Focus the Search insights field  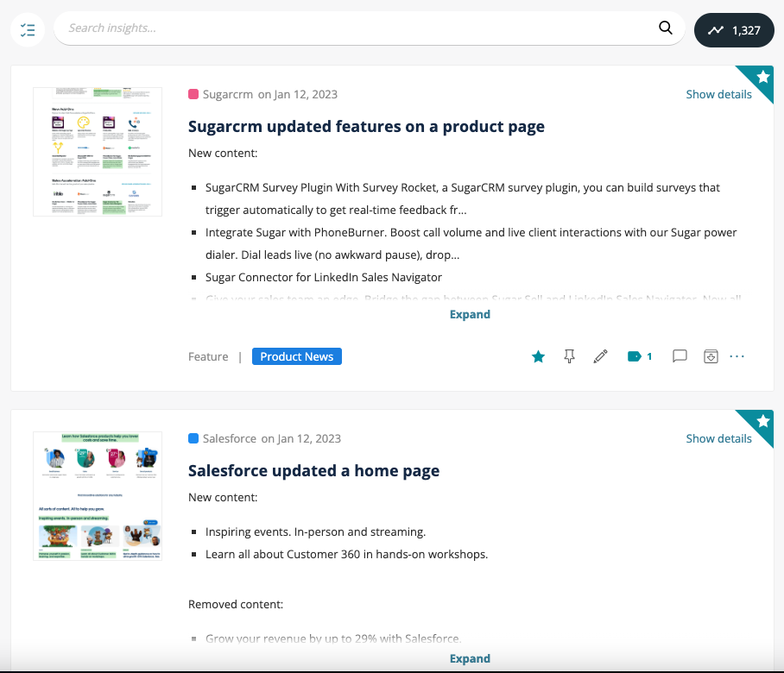click(x=369, y=28)
